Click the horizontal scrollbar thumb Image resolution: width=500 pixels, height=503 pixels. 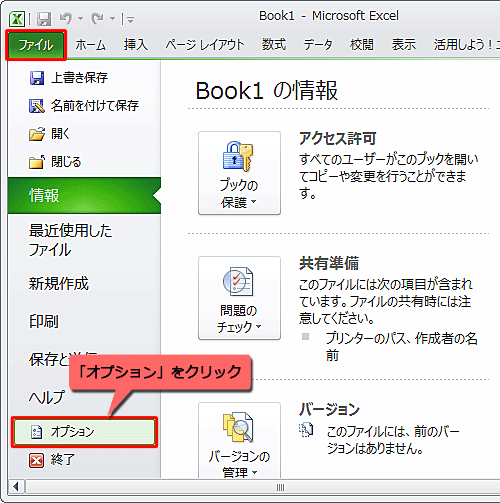tap(280, 487)
